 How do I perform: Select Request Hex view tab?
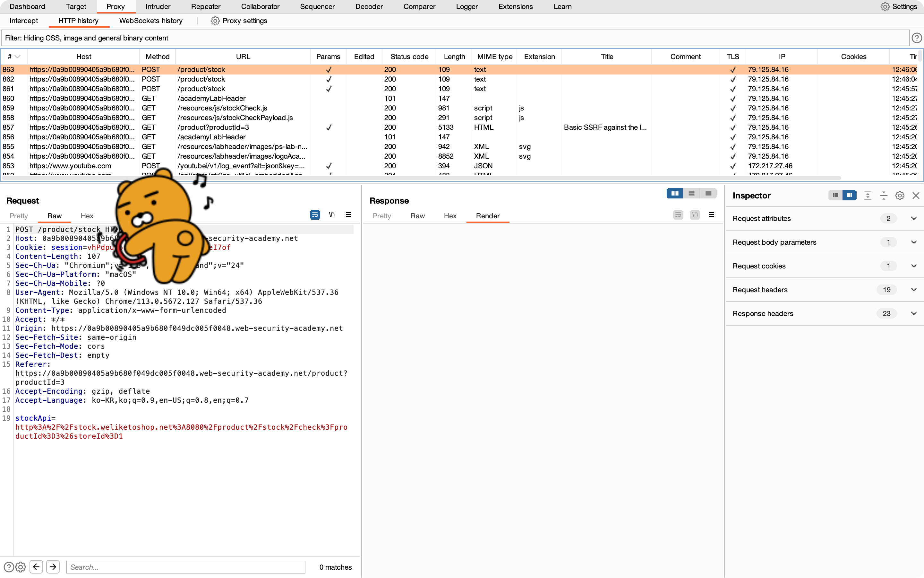tap(87, 215)
